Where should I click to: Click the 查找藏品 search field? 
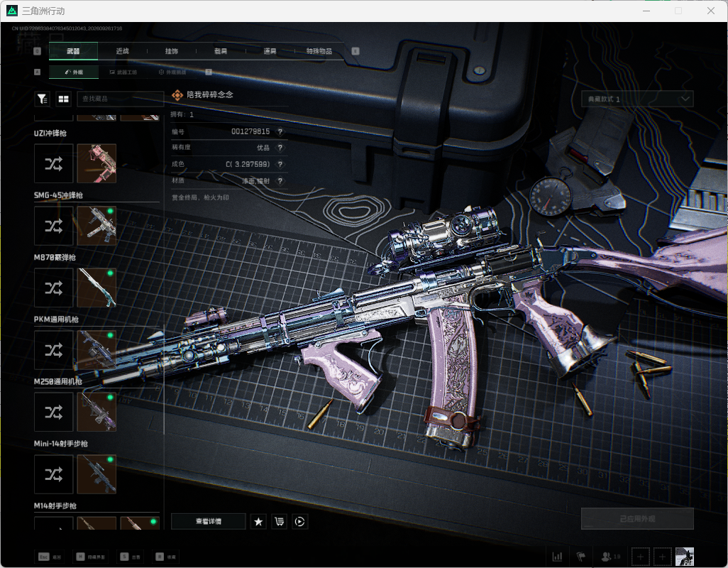click(x=121, y=99)
